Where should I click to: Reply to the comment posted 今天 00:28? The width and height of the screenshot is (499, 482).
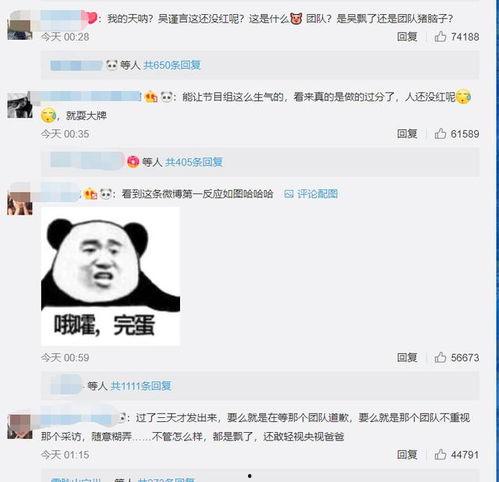[407, 36]
